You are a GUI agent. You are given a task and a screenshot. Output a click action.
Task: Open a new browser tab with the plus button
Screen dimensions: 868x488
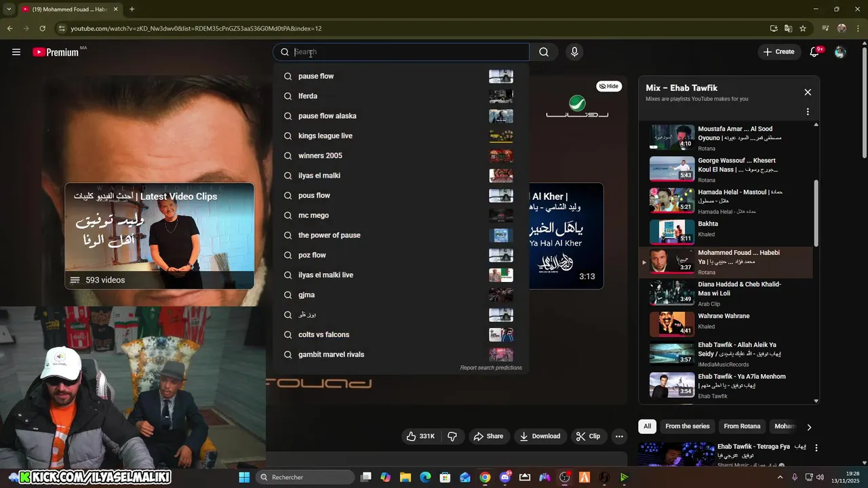point(132,9)
